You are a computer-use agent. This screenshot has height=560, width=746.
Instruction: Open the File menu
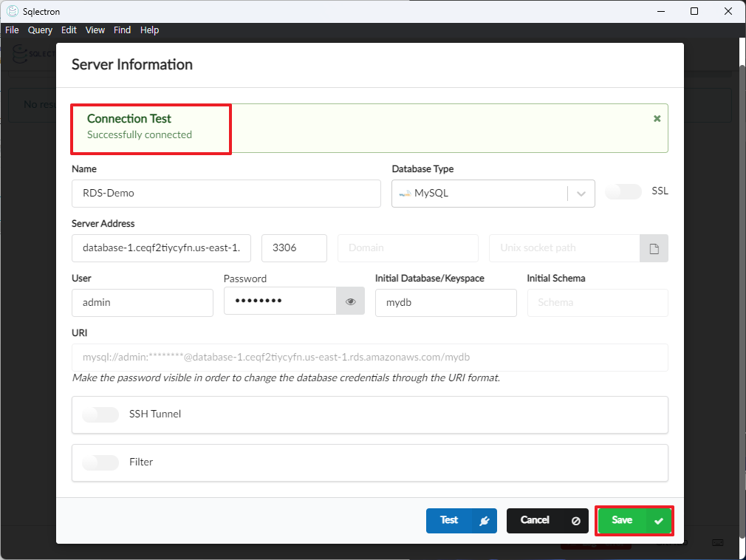(x=12, y=30)
